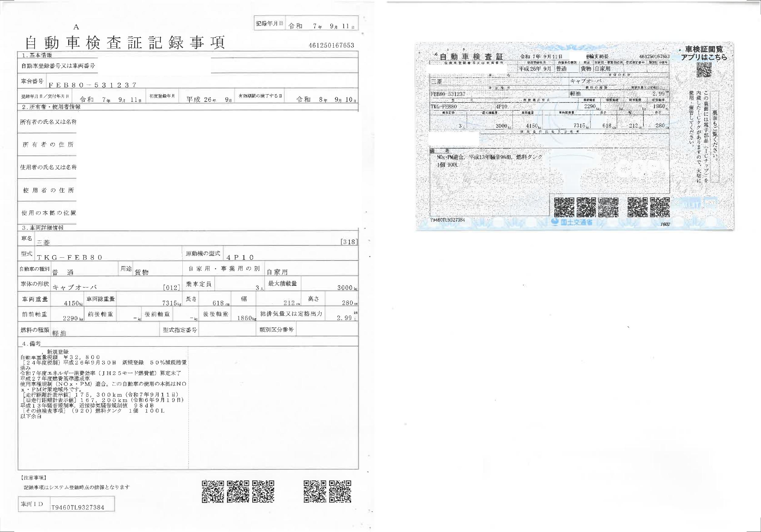Viewport: 761px width, 532px height.
Task: Click the 1602 number on the card's bottom edge
Action: pyautogui.click(x=665, y=224)
